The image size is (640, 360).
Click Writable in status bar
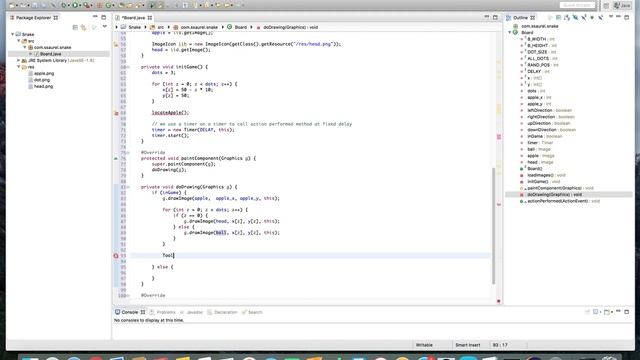(x=424, y=345)
